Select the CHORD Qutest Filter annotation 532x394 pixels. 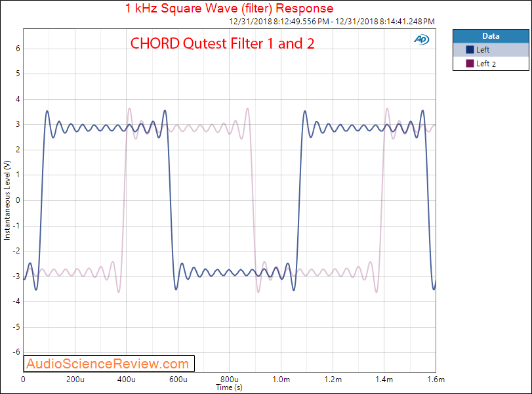click(x=222, y=43)
